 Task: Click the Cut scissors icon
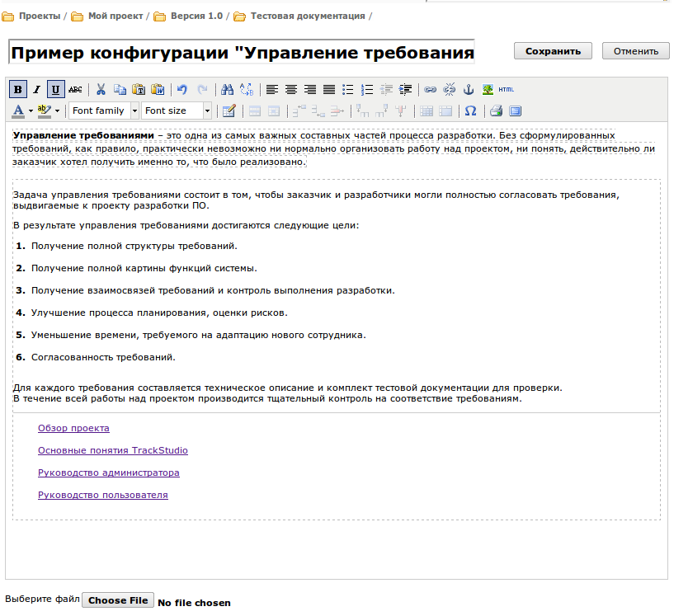(x=101, y=89)
